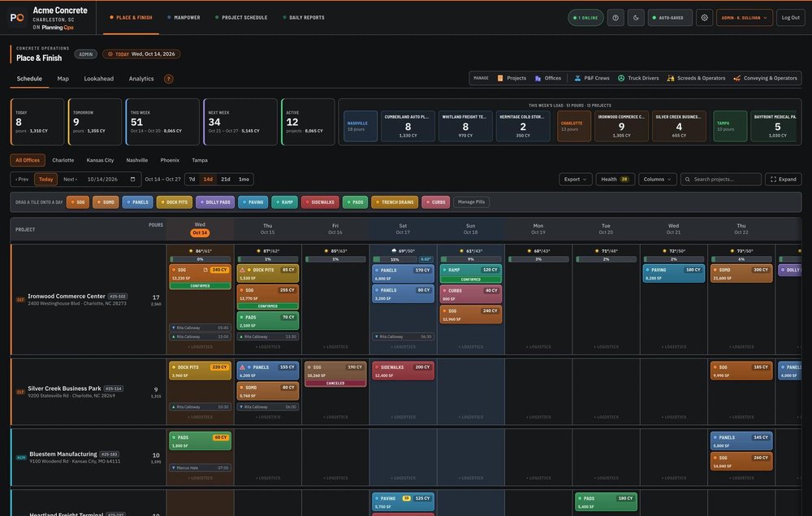Switch to the Lookahead view tab

point(98,79)
